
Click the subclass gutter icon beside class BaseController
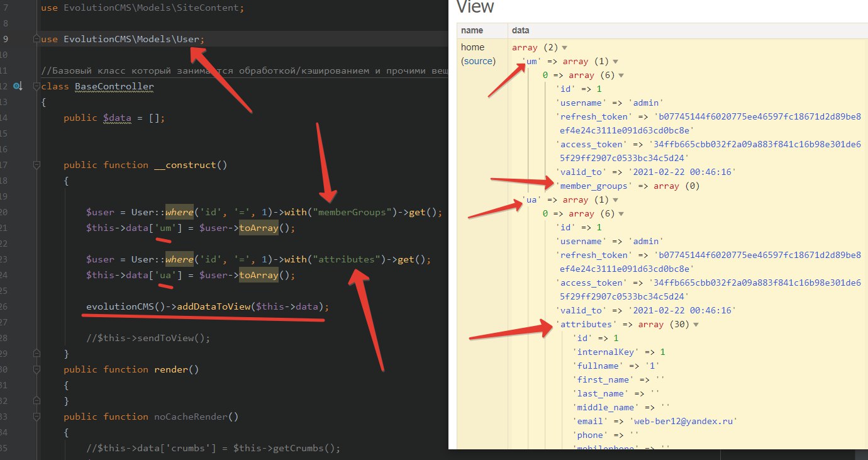[x=18, y=86]
